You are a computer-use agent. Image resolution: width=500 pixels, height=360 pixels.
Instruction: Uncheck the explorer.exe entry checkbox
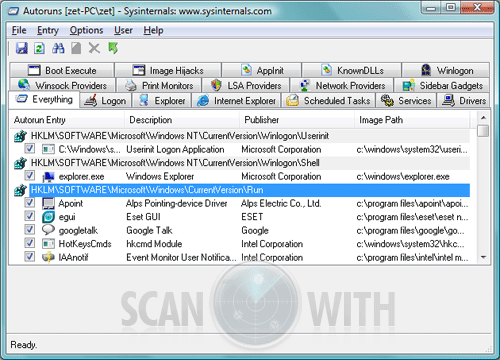(30, 175)
